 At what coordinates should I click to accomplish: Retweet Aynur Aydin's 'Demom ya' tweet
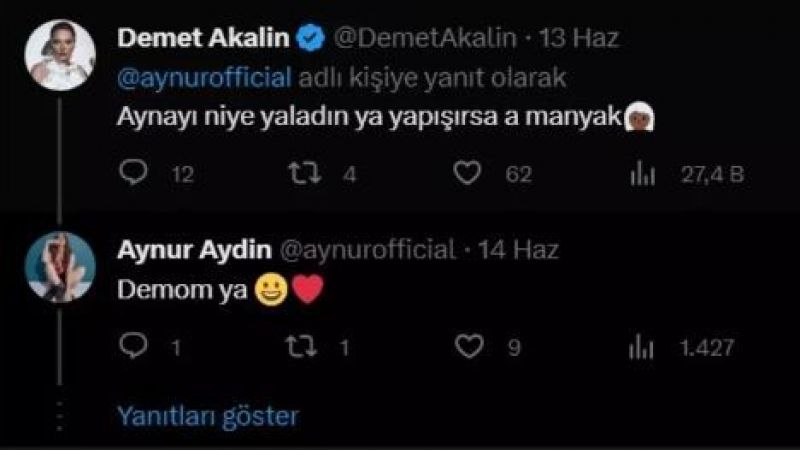pyautogui.click(x=301, y=346)
